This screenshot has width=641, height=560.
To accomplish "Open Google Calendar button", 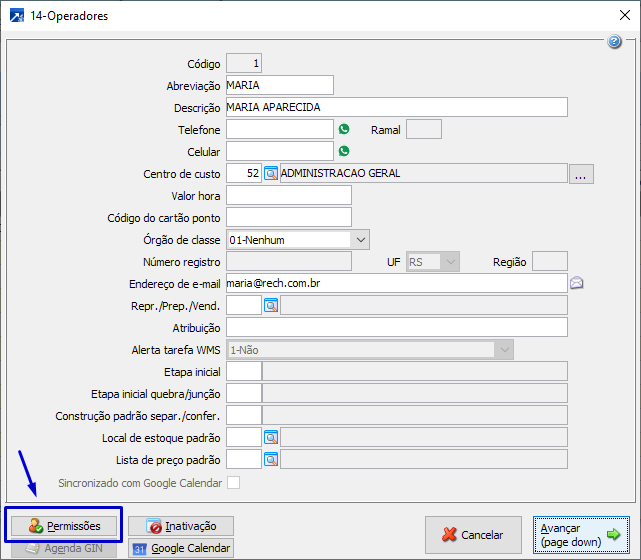I will click(x=181, y=548).
